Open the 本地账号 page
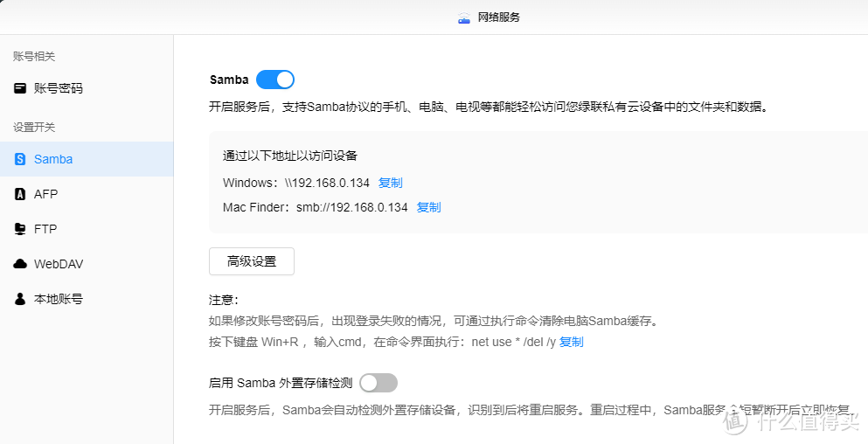Viewport: 868px width, 444px height. pyautogui.click(x=87, y=299)
